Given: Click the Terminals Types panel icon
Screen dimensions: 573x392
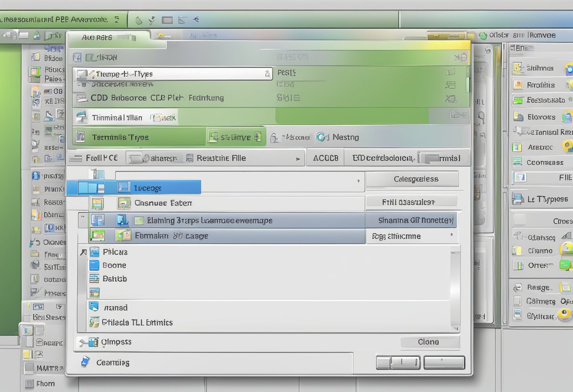Looking at the screenshot, I should tap(81, 137).
